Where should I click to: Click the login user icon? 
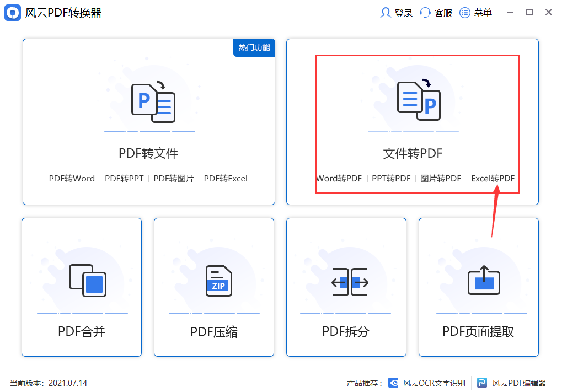(x=386, y=13)
